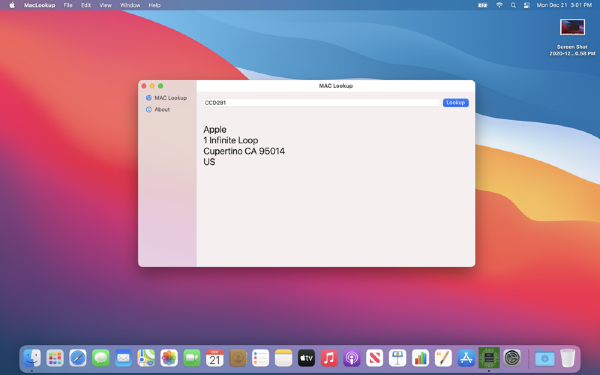
Task: Click the Apple vendor name result
Action: tap(215, 129)
